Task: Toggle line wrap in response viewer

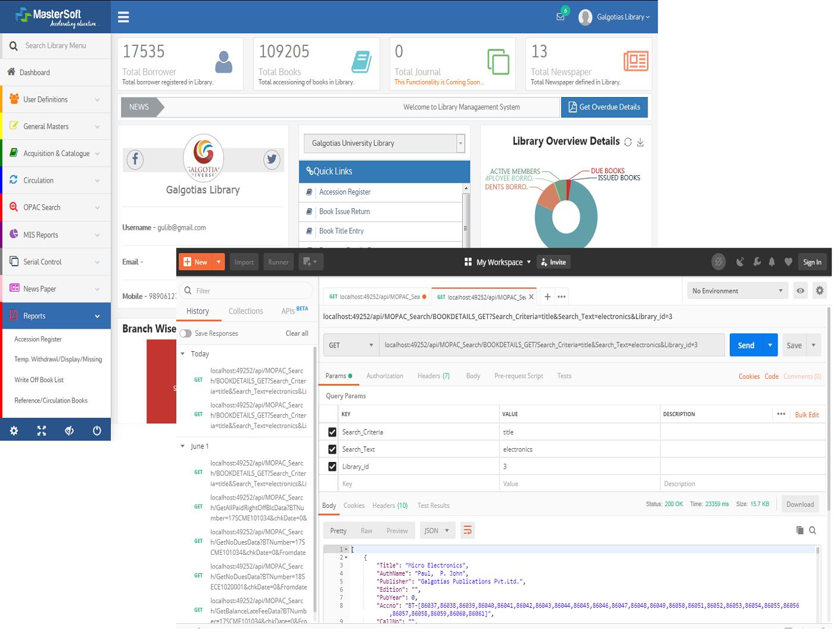Action: 468,530
